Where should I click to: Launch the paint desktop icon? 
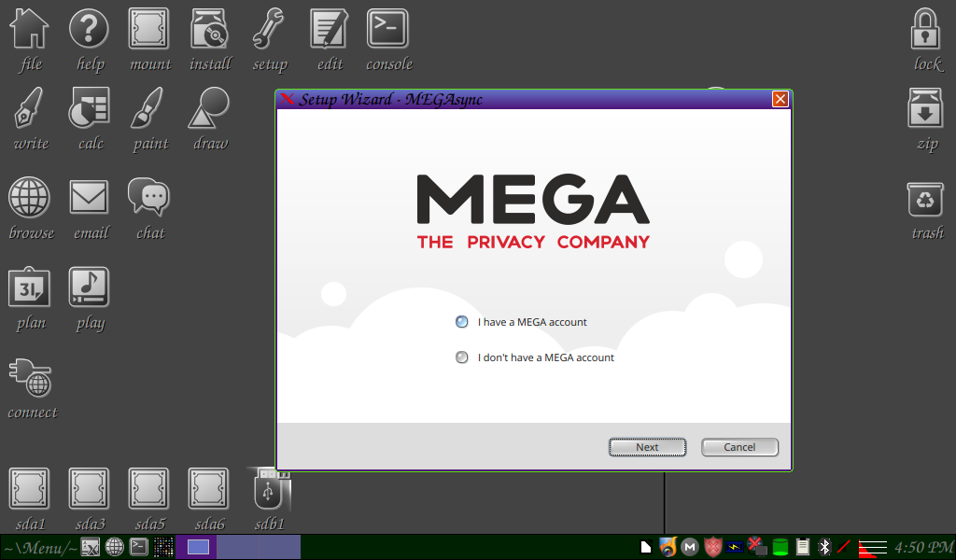click(149, 119)
